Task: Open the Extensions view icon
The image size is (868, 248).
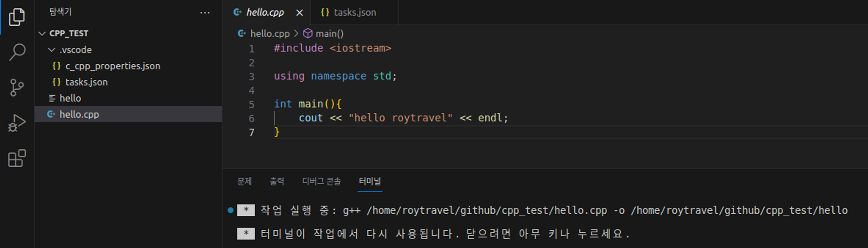Action: (17, 158)
